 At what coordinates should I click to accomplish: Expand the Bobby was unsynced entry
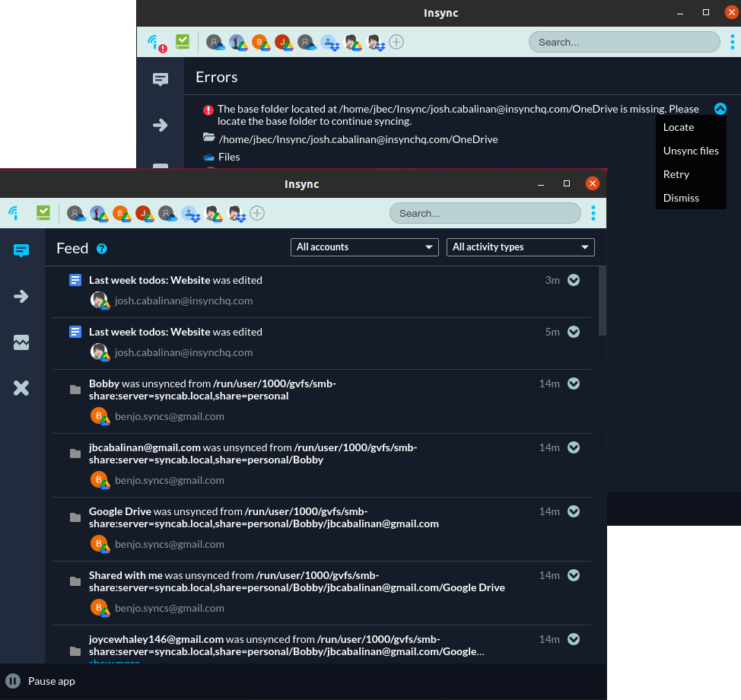click(574, 383)
